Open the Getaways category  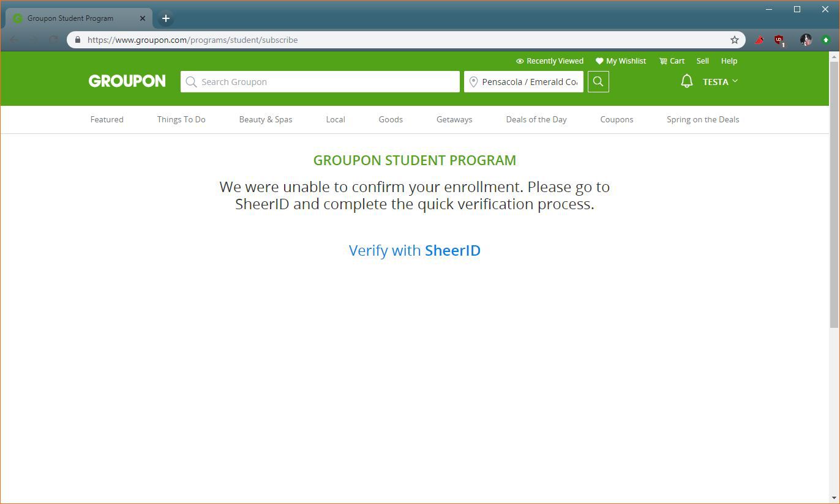(454, 119)
